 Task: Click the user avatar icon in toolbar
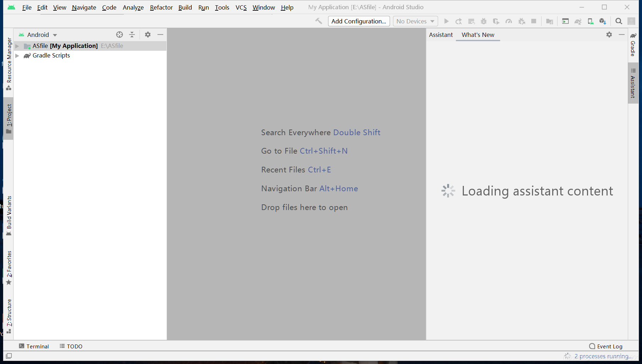[631, 21]
